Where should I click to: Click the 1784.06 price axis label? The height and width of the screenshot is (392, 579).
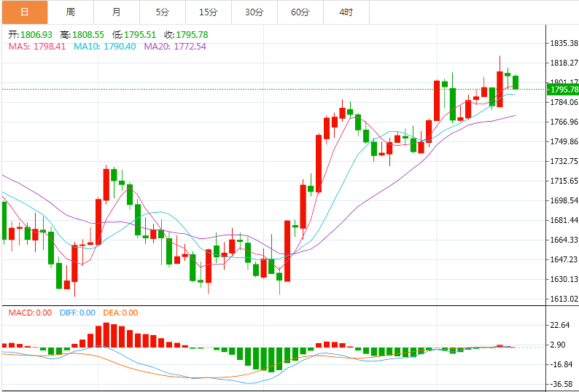tap(564, 102)
